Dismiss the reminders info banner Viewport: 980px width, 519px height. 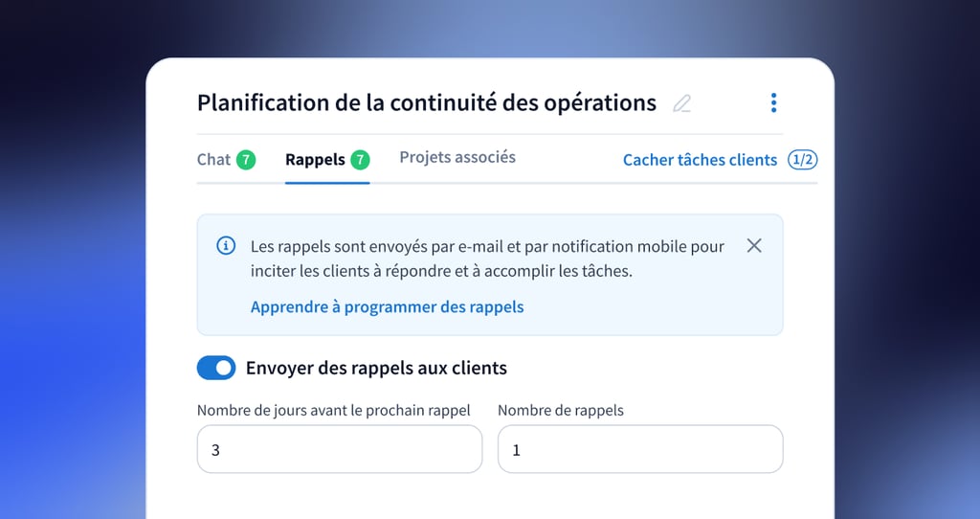point(754,246)
